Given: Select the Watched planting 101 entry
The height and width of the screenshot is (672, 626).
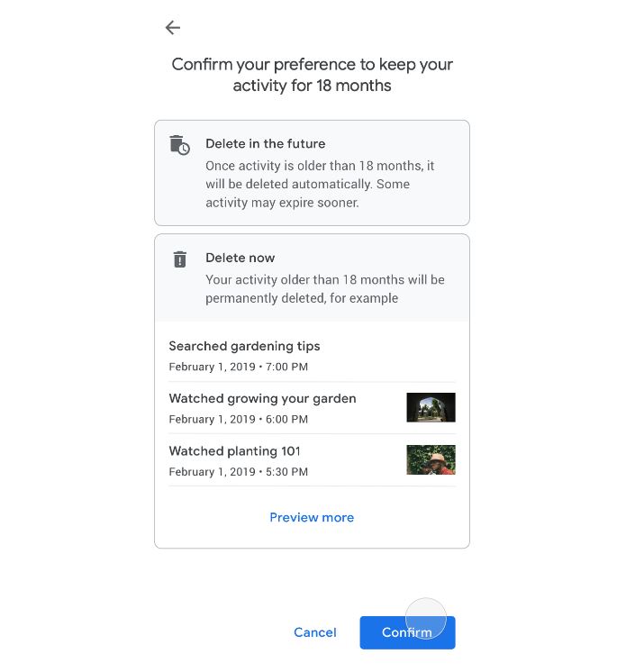Looking at the screenshot, I should (x=234, y=450).
